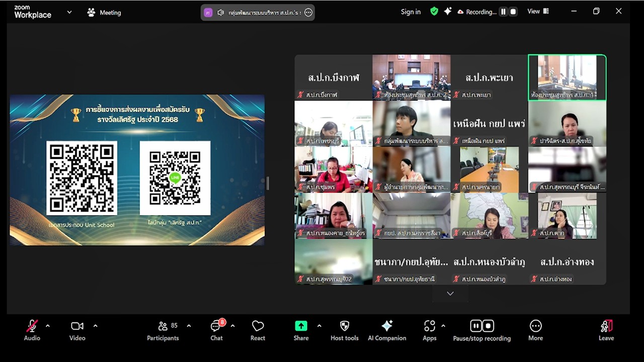Image resolution: width=644 pixels, height=362 pixels.
Task: Select the ห้องประชุมสุทธิพร ส.ป.ก. 2 video tile
Action: click(412, 77)
